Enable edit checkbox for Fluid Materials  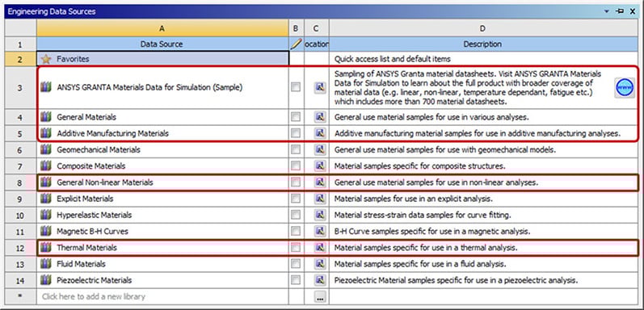(295, 264)
